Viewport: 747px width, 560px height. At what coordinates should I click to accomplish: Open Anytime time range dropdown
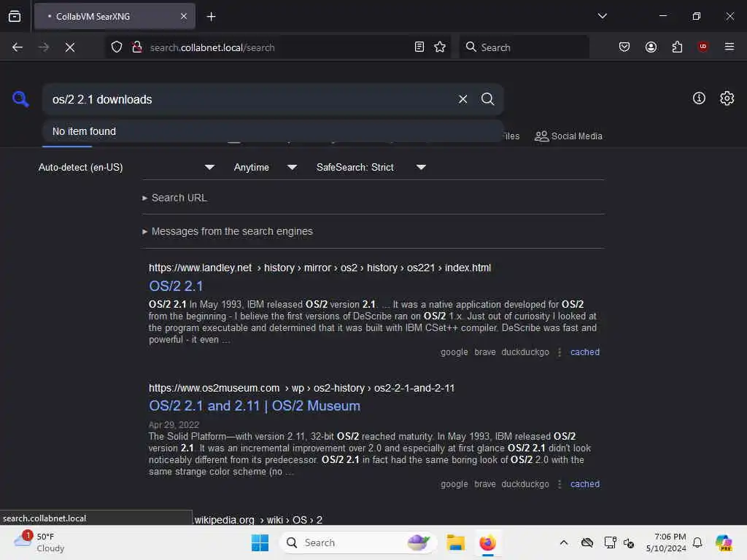point(266,168)
